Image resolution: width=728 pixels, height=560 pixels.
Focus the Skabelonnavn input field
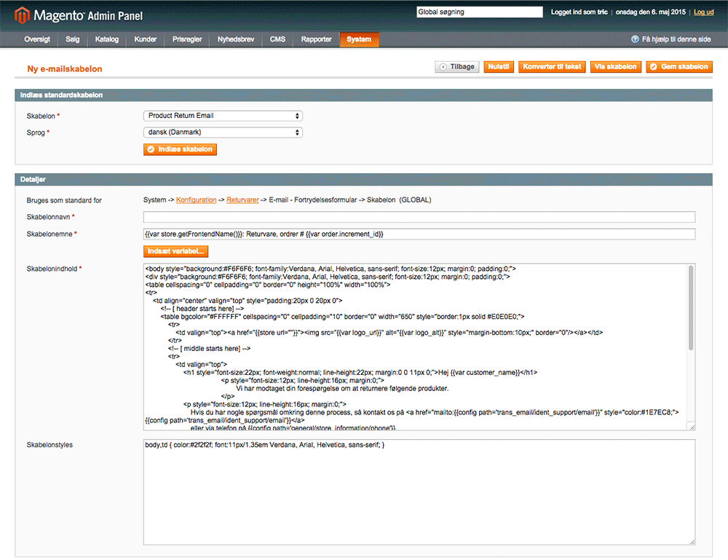tap(419, 217)
